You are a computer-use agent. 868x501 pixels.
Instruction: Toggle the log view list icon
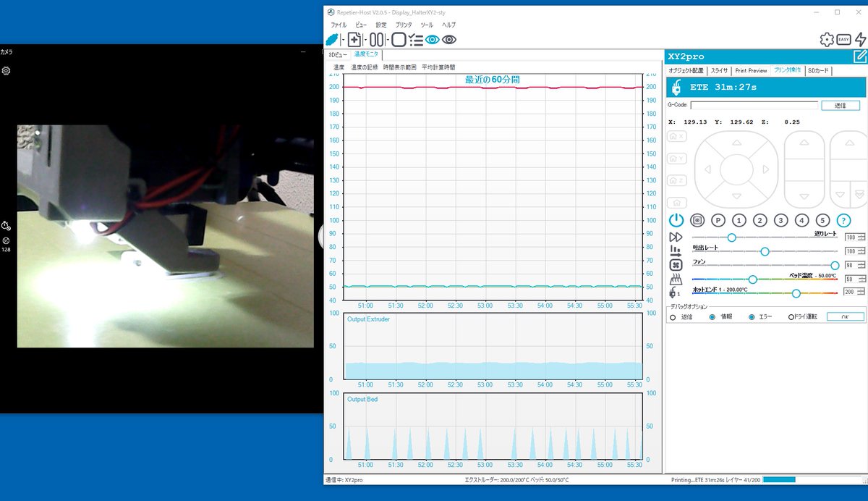point(416,40)
